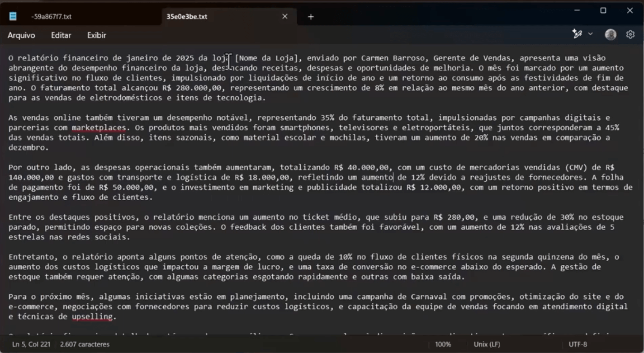Click the word 'Entretanto' in the text
Viewport: 644px width, 353px height.
(31, 257)
